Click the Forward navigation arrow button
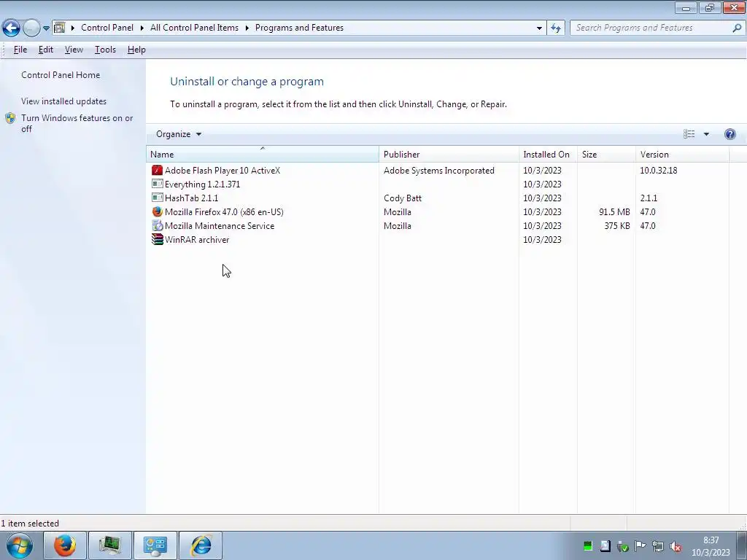The image size is (747, 560). [x=31, y=28]
